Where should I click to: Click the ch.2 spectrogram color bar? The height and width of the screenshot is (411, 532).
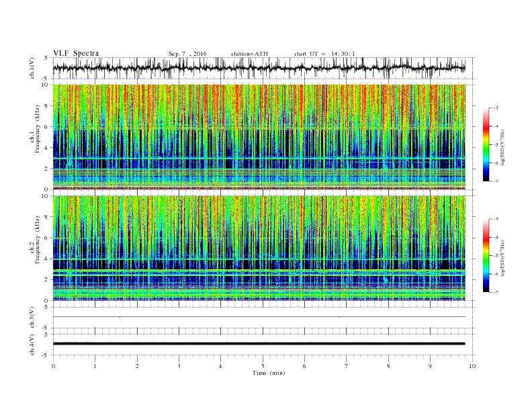[486, 256]
